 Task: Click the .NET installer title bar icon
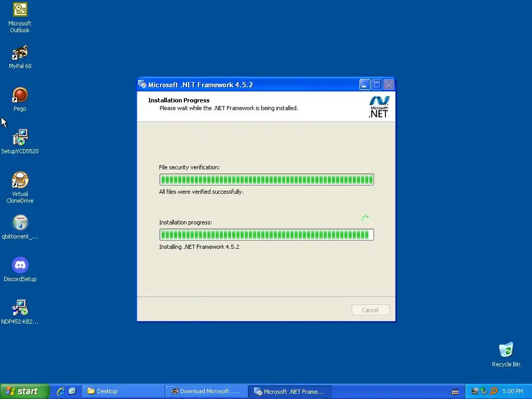[142, 85]
